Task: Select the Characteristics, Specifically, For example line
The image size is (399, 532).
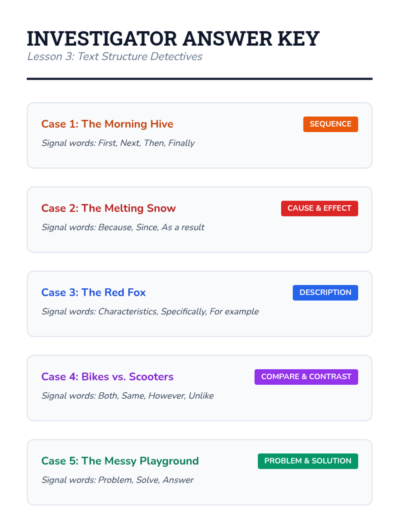Action: pyautogui.click(x=150, y=312)
